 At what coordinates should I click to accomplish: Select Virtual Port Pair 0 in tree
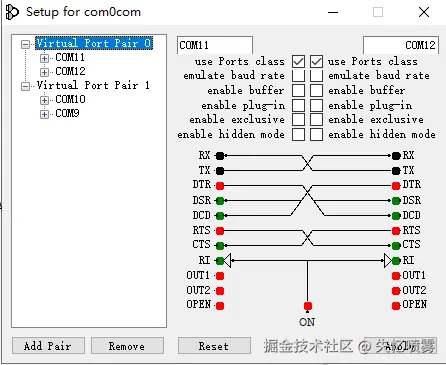pyautogui.click(x=94, y=43)
